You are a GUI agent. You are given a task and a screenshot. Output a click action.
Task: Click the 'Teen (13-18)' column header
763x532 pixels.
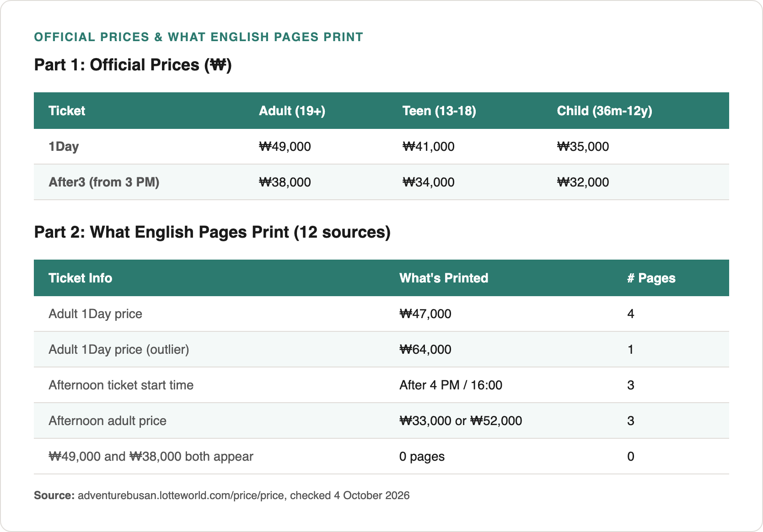439,111
